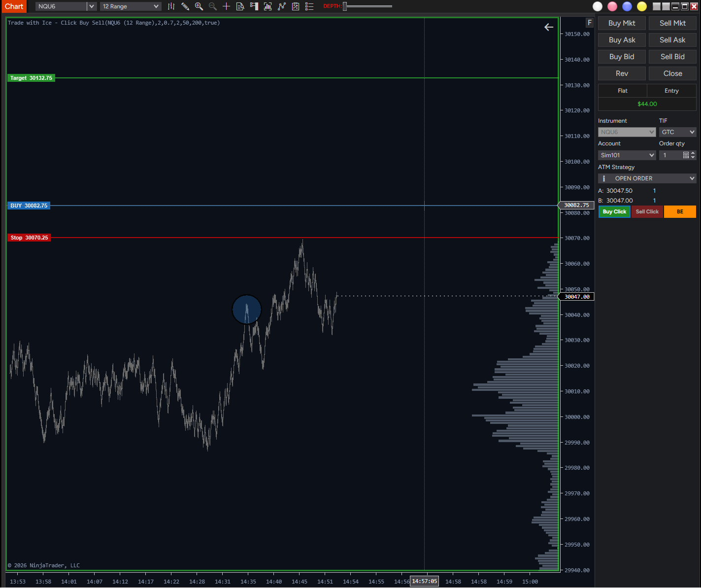Open the drawing tools pencil icon
Image resolution: width=701 pixels, height=588 pixels.
185,6
